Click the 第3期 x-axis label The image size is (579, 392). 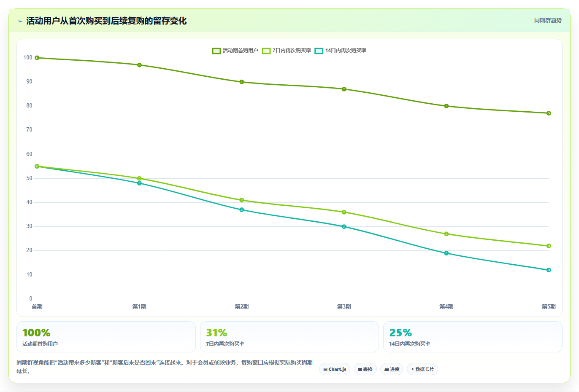click(x=344, y=306)
